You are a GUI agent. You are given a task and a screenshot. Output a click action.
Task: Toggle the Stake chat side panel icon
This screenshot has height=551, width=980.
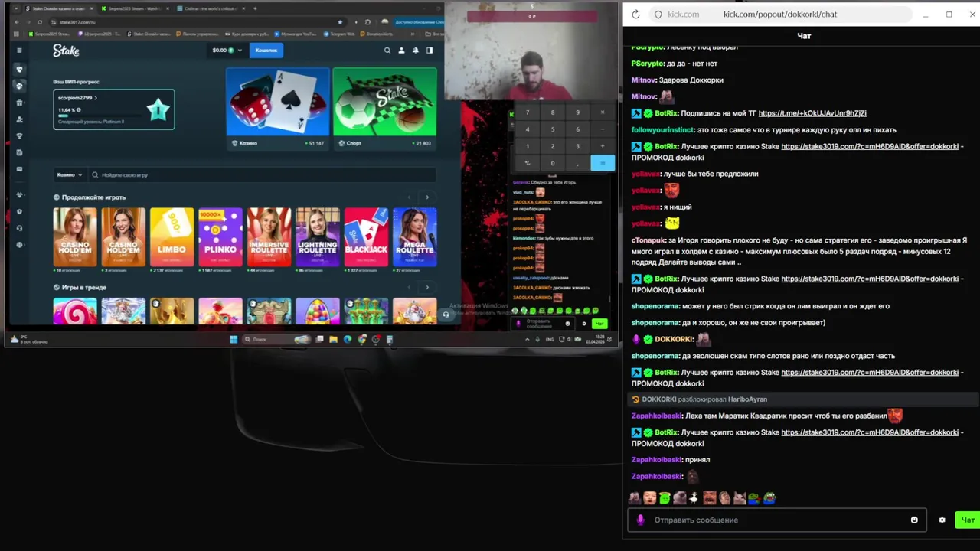click(430, 51)
